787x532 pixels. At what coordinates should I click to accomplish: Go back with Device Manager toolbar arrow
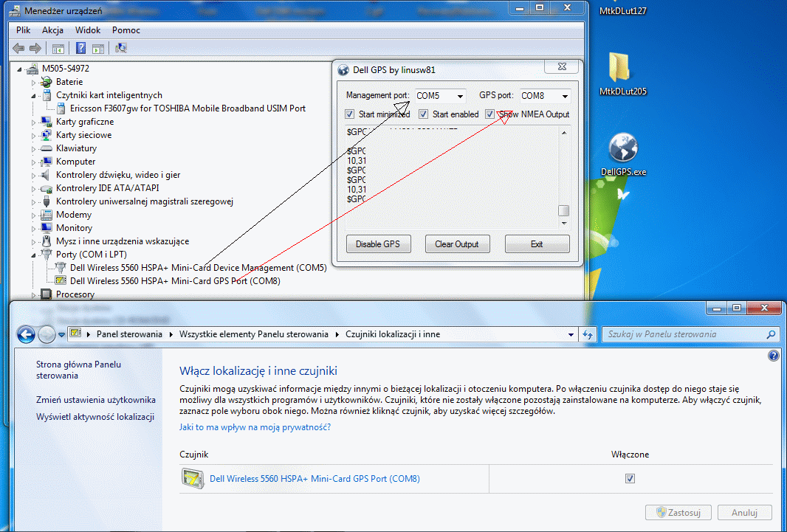point(18,48)
